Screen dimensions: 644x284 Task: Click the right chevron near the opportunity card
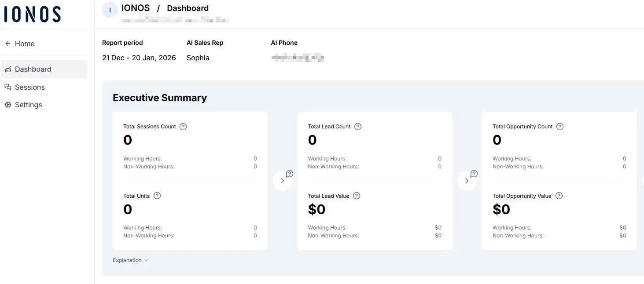coord(467,180)
